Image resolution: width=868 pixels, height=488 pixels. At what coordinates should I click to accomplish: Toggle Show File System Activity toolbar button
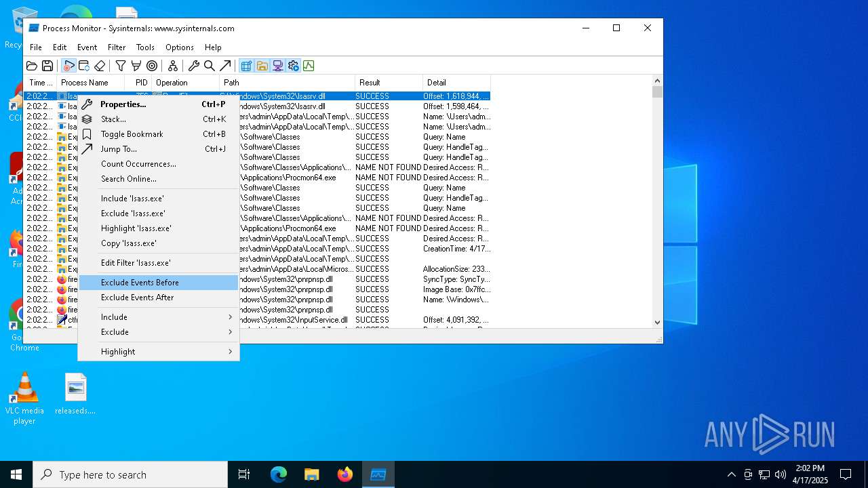(x=262, y=66)
